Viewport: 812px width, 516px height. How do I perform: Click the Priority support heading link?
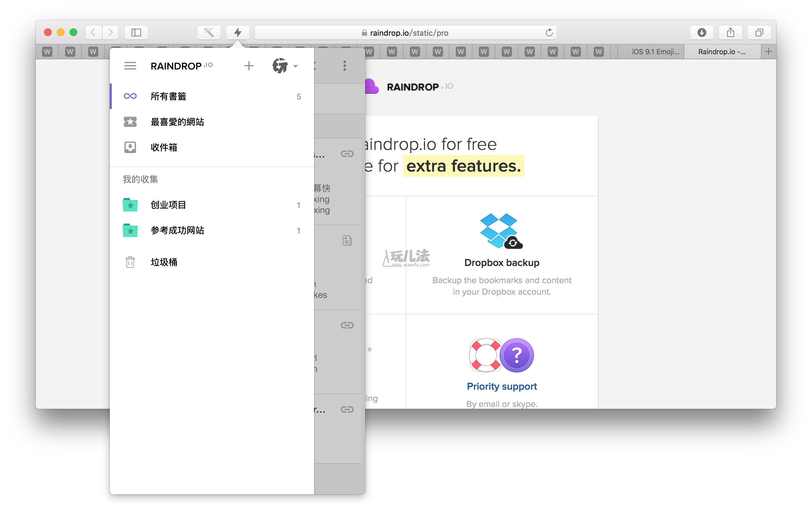pyautogui.click(x=502, y=386)
